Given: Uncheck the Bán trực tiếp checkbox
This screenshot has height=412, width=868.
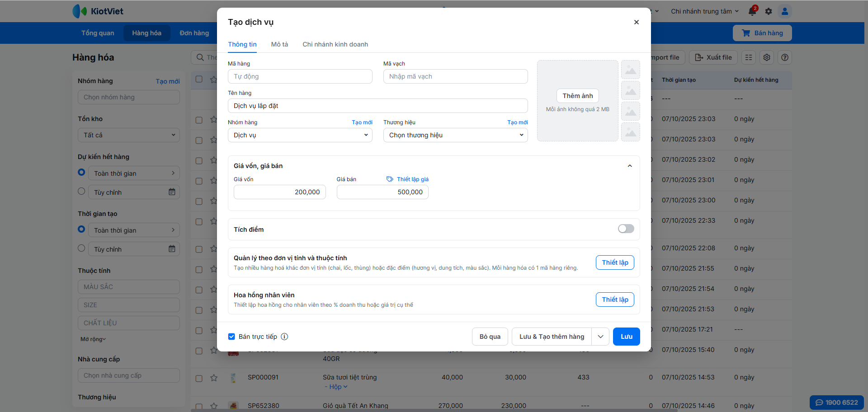Looking at the screenshot, I should point(231,337).
